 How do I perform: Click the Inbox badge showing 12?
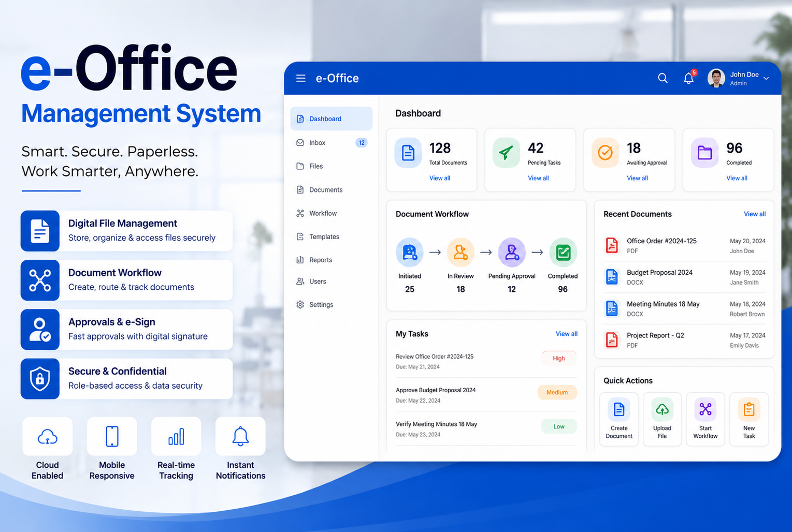tap(362, 143)
